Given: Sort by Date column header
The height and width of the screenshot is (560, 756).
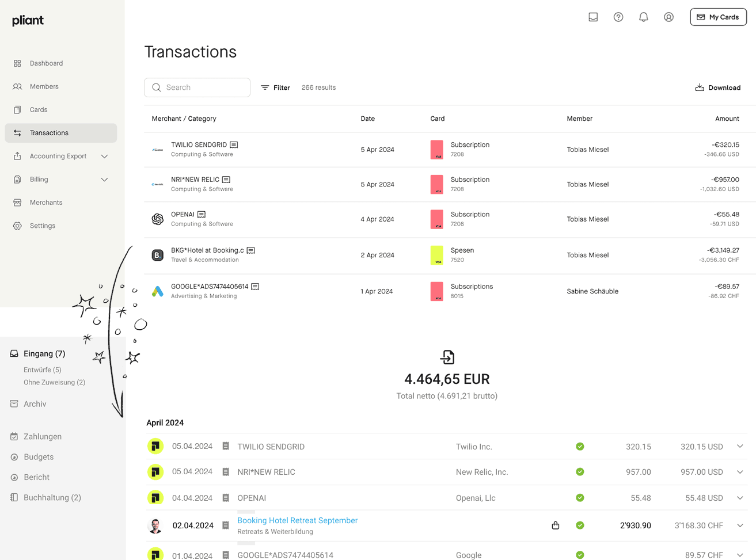Looking at the screenshot, I should tap(368, 119).
